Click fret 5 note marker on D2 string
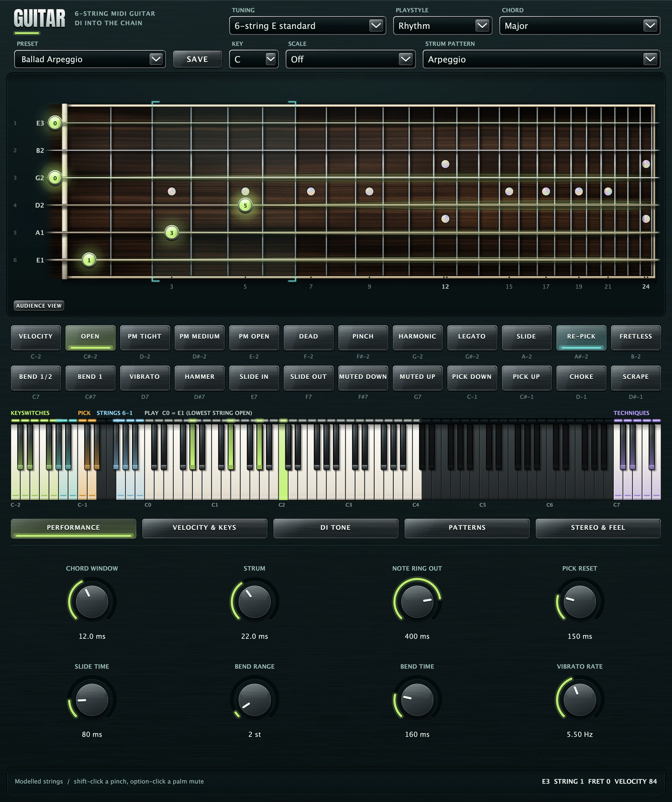This screenshot has height=802, width=672. (x=245, y=206)
